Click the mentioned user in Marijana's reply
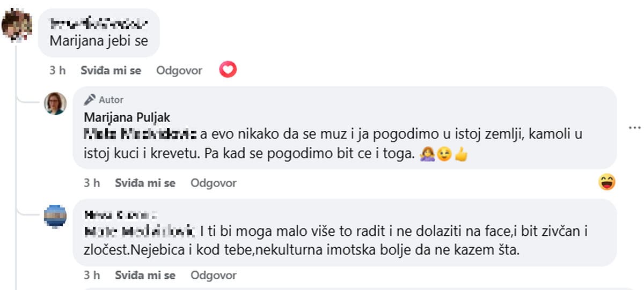This screenshot has width=644, height=290. (x=141, y=133)
